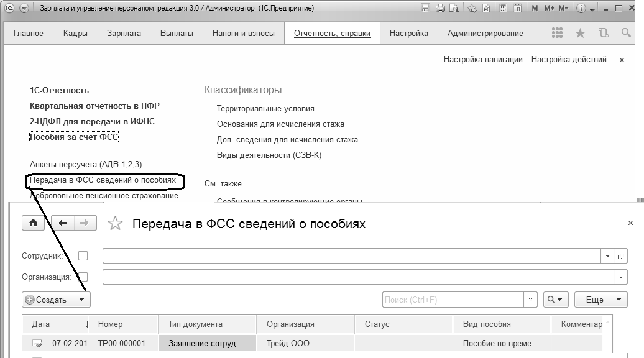Expand the Сотрудник field dropdown
The width and height of the screenshot is (644, 358).
point(607,256)
